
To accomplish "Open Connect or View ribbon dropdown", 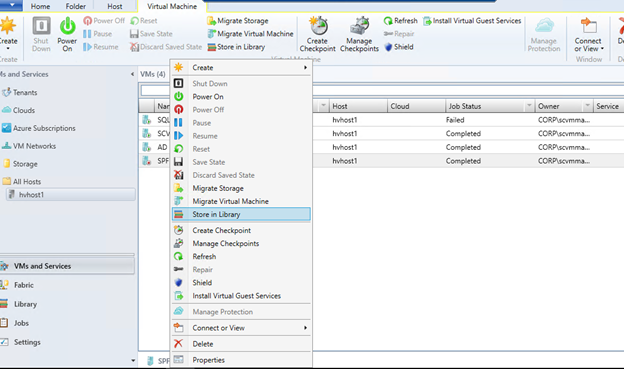I will coord(602,49).
